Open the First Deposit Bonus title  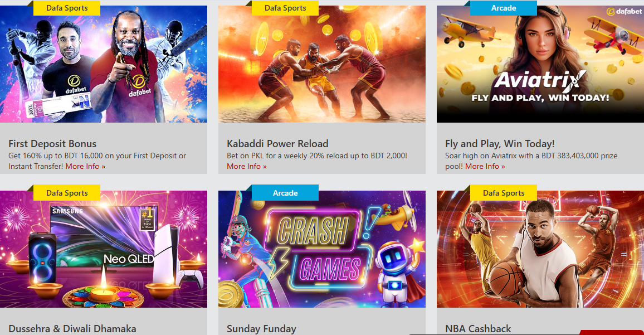pyautogui.click(x=52, y=144)
